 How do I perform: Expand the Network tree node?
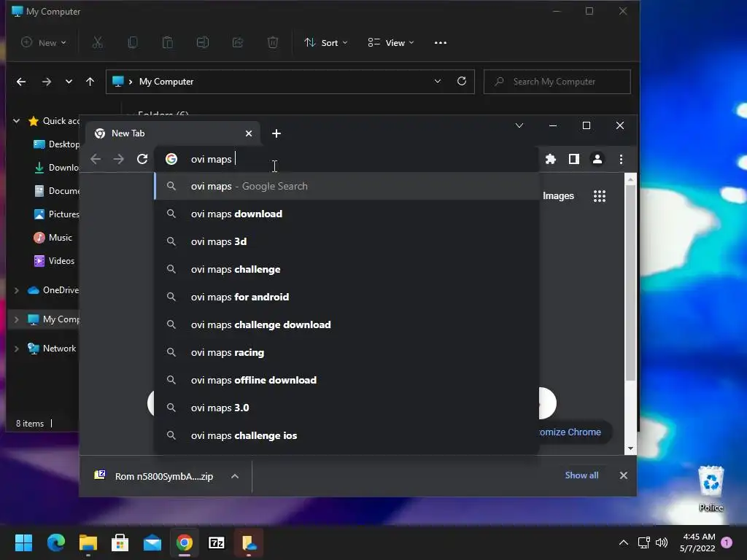[x=17, y=349]
